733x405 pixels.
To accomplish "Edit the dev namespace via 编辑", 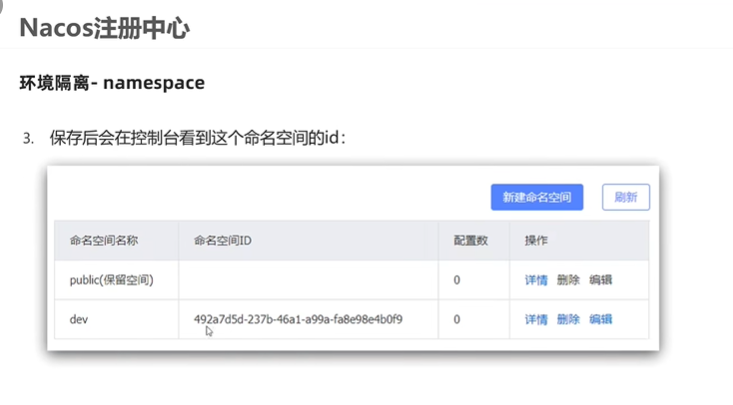I will tap(600, 319).
